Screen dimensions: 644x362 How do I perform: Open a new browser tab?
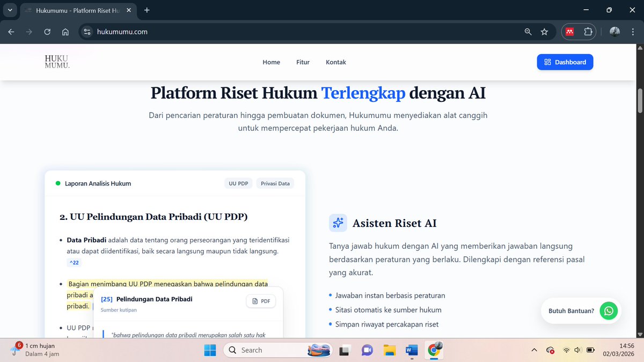tap(147, 10)
